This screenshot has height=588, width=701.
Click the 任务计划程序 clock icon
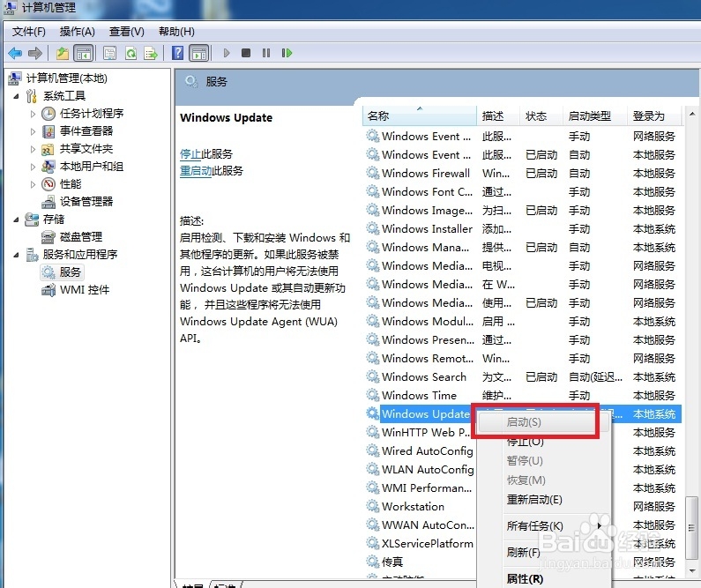[x=48, y=114]
